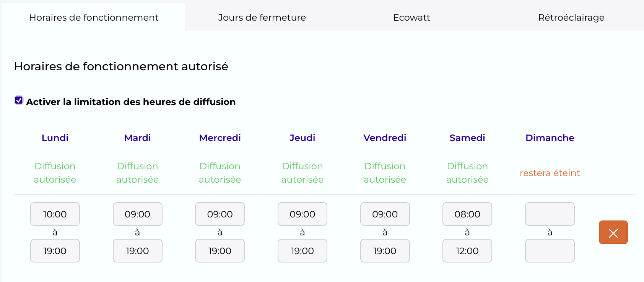Screen dimensions: 644x282
Task: Click empty Dimanche end time field
Action: coord(550,251)
